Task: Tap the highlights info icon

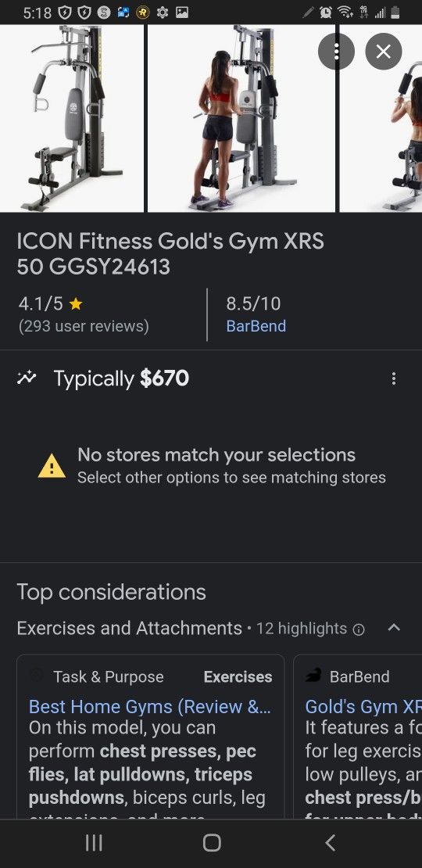Action: click(x=359, y=629)
